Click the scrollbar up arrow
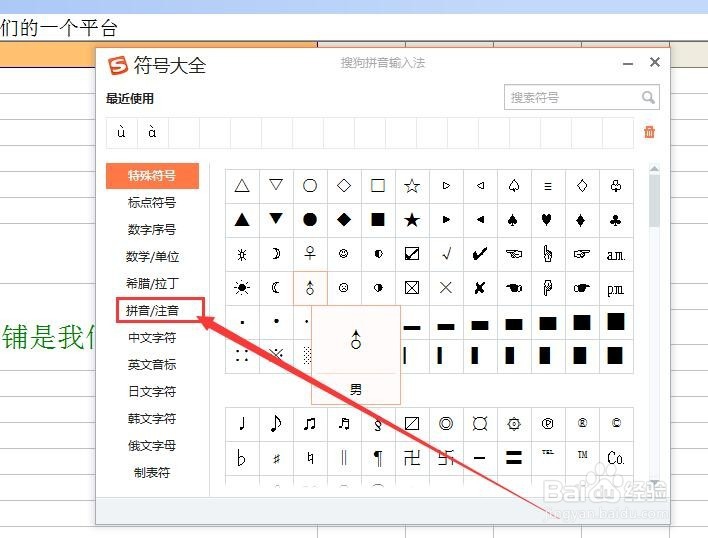Viewport: 708px width, 538px height. (x=654, y=168)
